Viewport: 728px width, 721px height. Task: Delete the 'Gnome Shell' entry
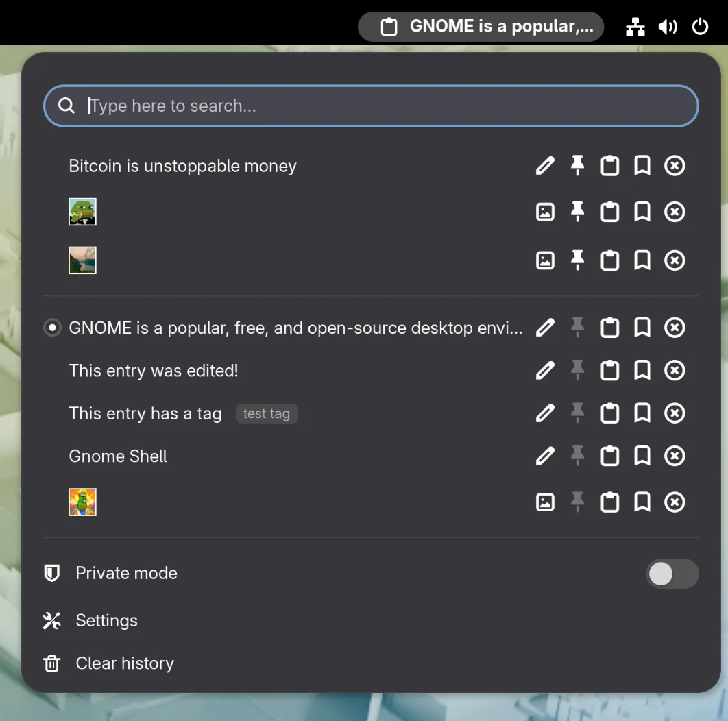tap(675, 456)
